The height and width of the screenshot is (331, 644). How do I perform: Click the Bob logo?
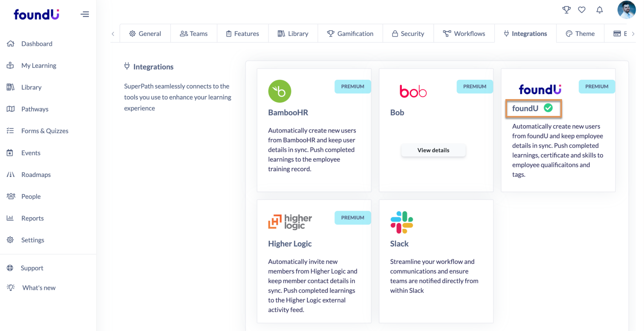pyautogui.click(x=413, y=91)
